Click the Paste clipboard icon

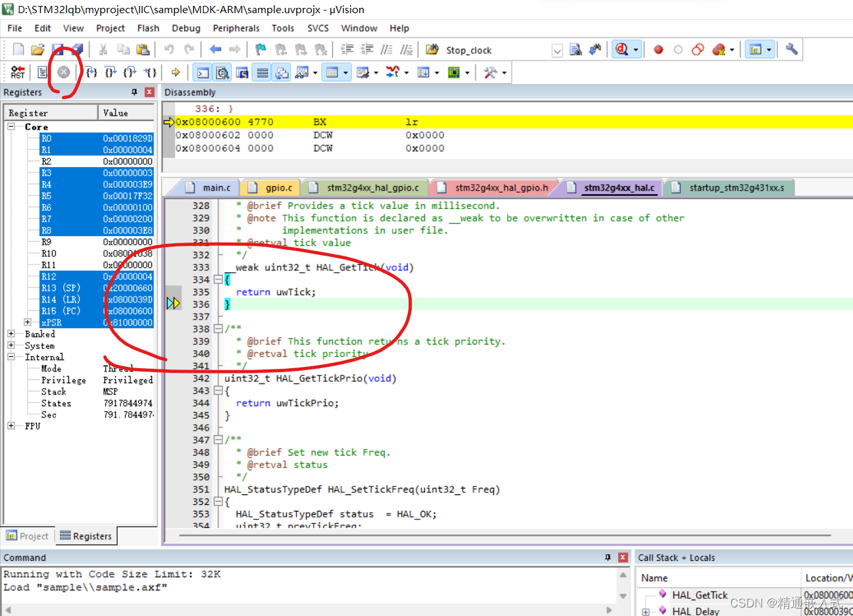coord(143,49)
